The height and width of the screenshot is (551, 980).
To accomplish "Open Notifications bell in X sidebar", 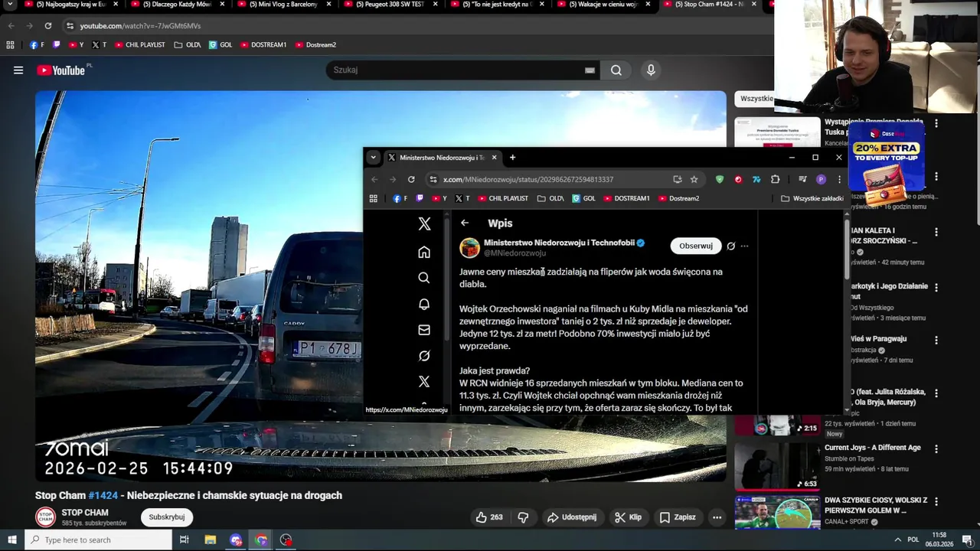I will (424, 304).
